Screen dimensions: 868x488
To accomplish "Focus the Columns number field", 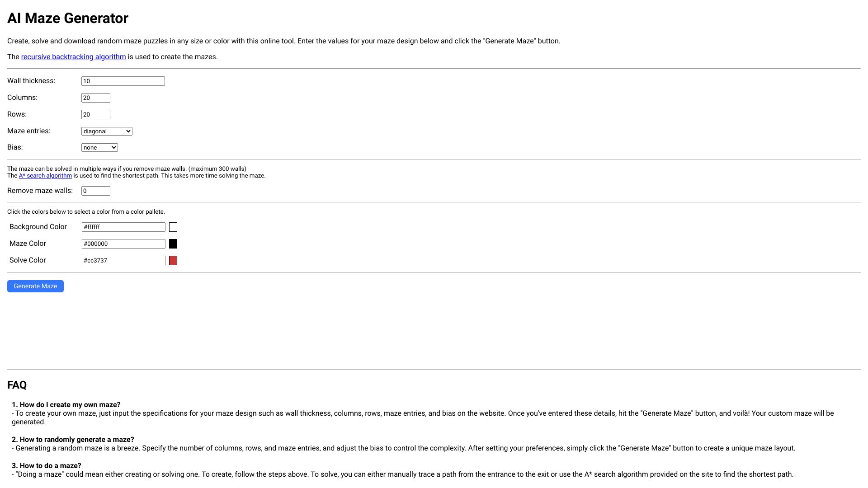I will pos(95,98).
